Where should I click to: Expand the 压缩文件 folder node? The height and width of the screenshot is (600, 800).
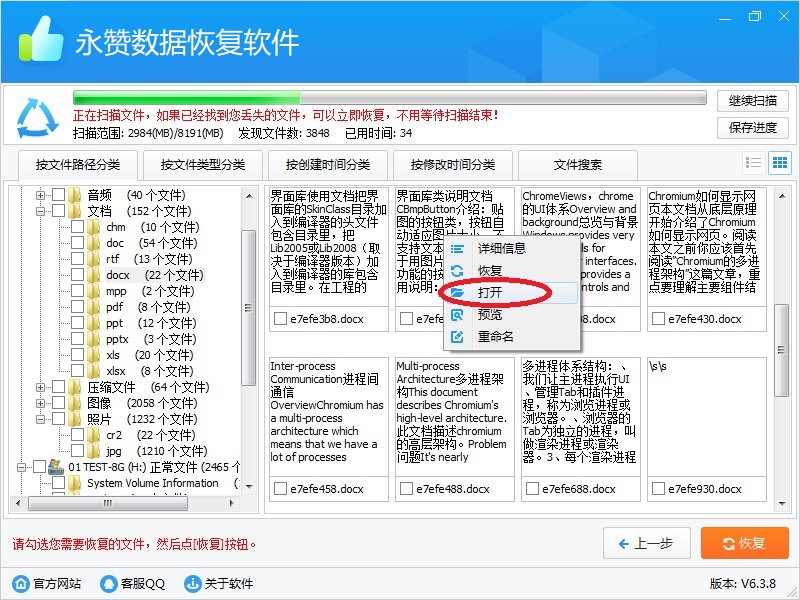42,387
